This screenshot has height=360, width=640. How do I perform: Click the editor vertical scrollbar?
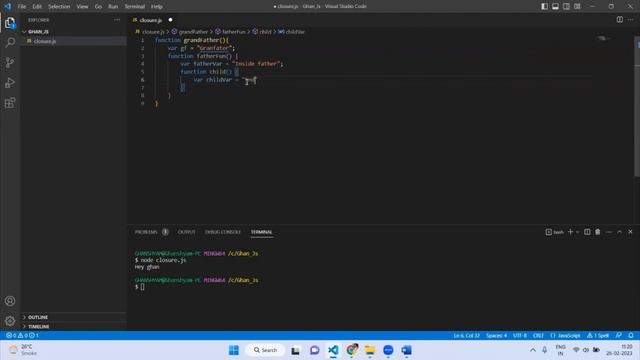pyautogui.click(x=637, y=107)
